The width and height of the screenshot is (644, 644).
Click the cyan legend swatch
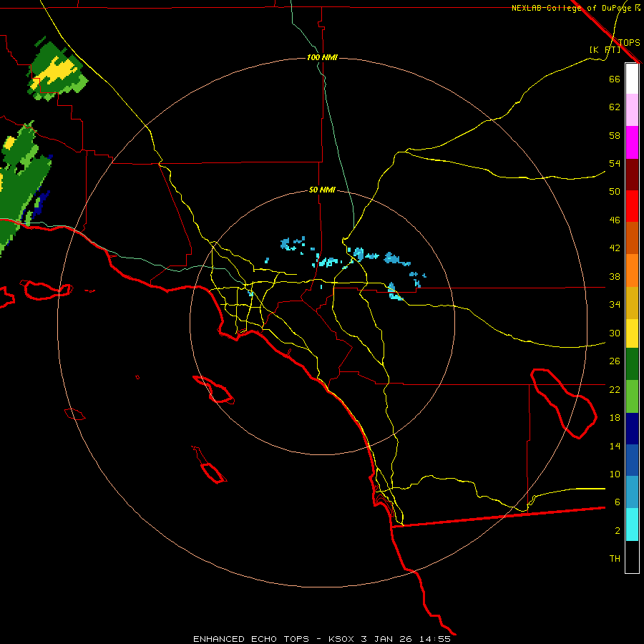(x=632, y=525)
